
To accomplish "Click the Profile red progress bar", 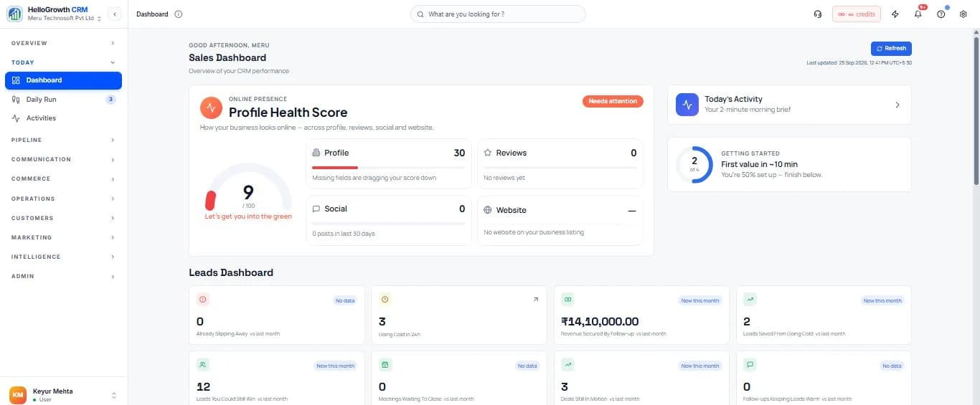I will click(x=335, y=167).
